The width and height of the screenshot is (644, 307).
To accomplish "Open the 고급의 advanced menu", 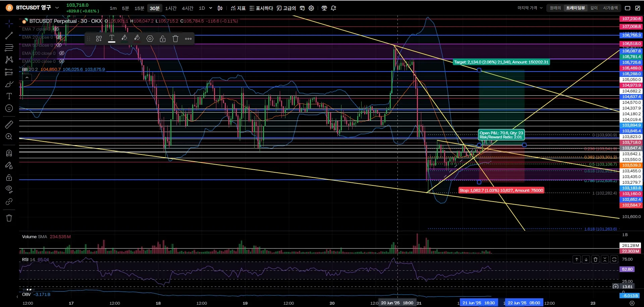I will 286,8.
